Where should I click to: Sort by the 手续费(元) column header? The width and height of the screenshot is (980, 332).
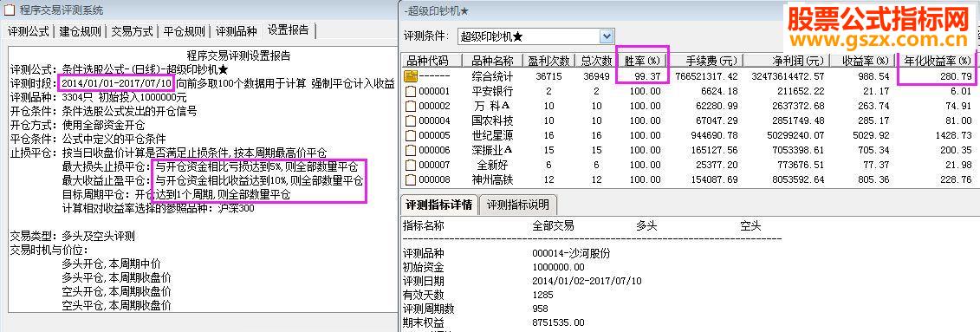[706, 61]
